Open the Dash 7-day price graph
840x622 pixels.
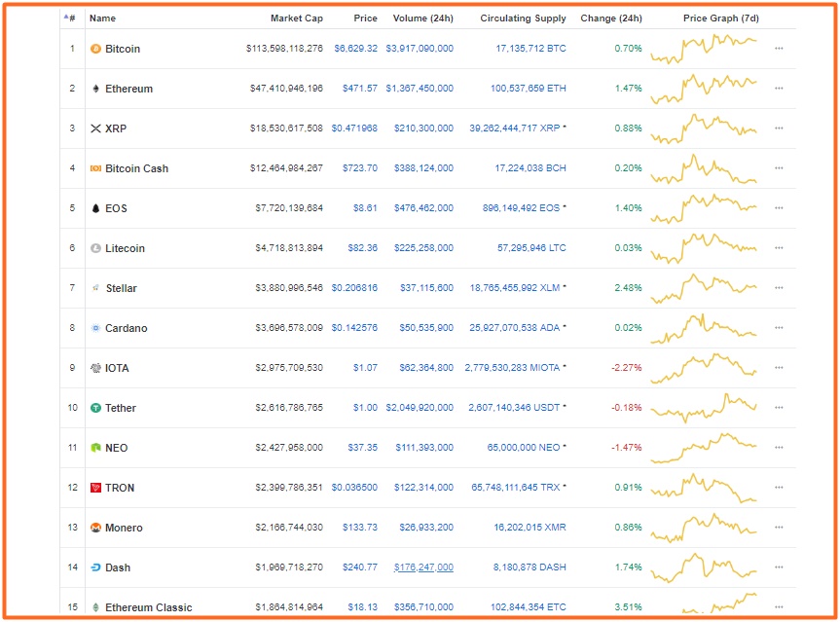point(704,567)
